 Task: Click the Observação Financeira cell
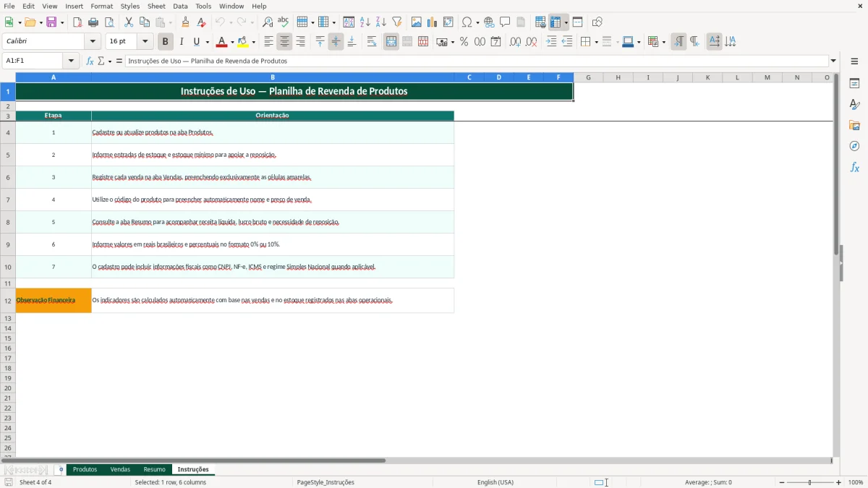click(x=54, y=300)
